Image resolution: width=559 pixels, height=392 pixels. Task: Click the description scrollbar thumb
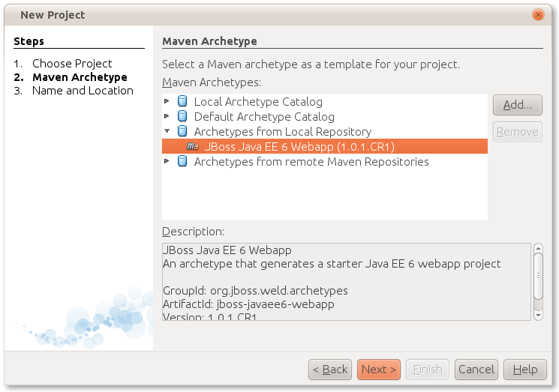click(x=538, y=276)
